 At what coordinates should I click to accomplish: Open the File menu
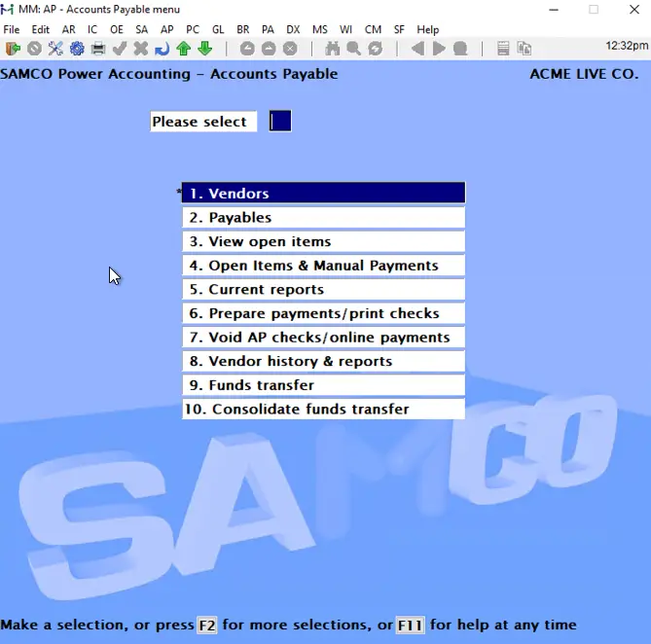pyautogui.click(x=12, y=30)
